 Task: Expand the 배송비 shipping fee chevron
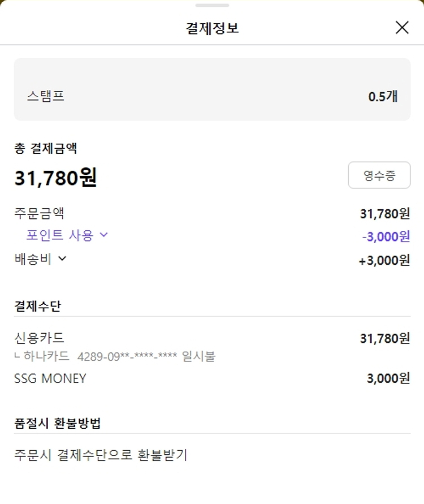click(x=62, y=259)
